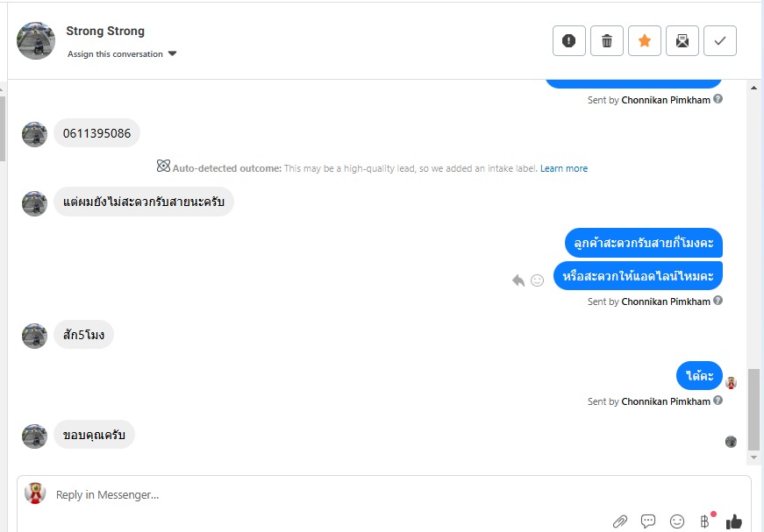Screen dimensions: 764x532
Task: Toggle the orange follow-up star
Action: [x=645, y=41]
